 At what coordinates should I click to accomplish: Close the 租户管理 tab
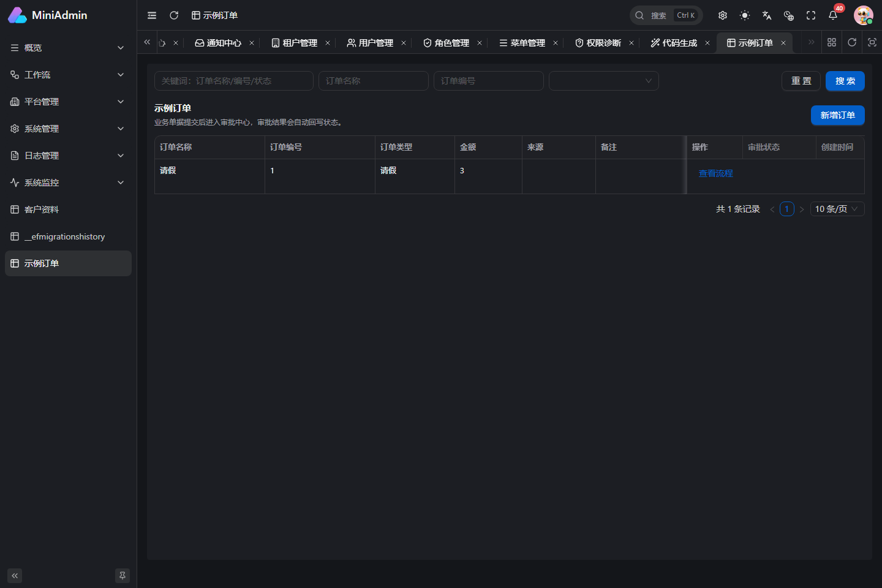tap(328, 43)
